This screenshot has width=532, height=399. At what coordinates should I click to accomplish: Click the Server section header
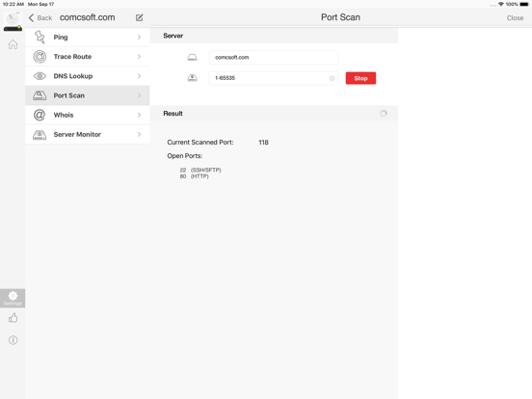click(x=274, y=36)
